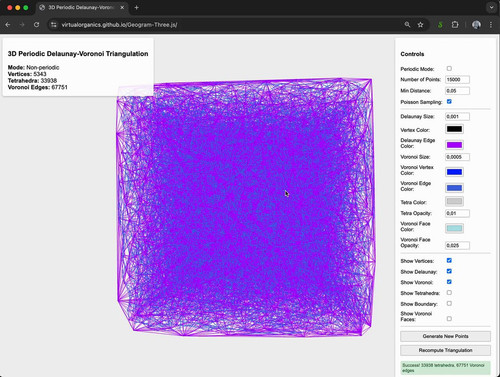
Task: Click the Number of Points field
Action: (457, 80)
